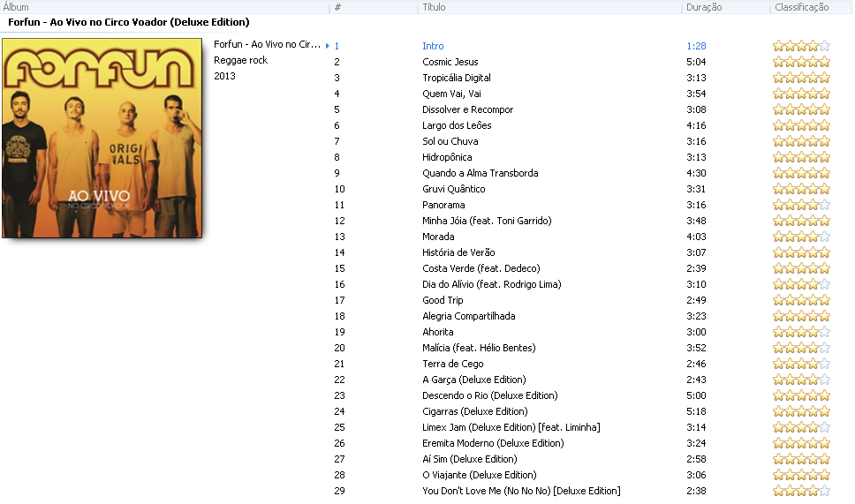Click the 2013 year text
Image resolution: width=855 pixels, height=504 pixels.
click(224, 76)
